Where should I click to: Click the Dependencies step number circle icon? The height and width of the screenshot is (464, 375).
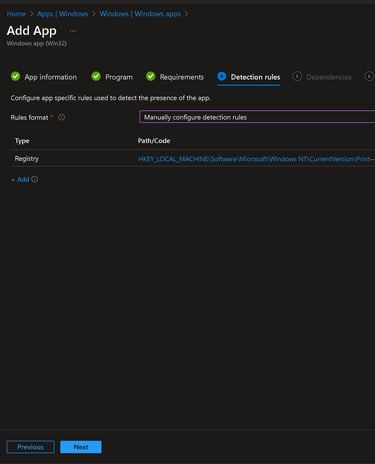tap(297, 76)
